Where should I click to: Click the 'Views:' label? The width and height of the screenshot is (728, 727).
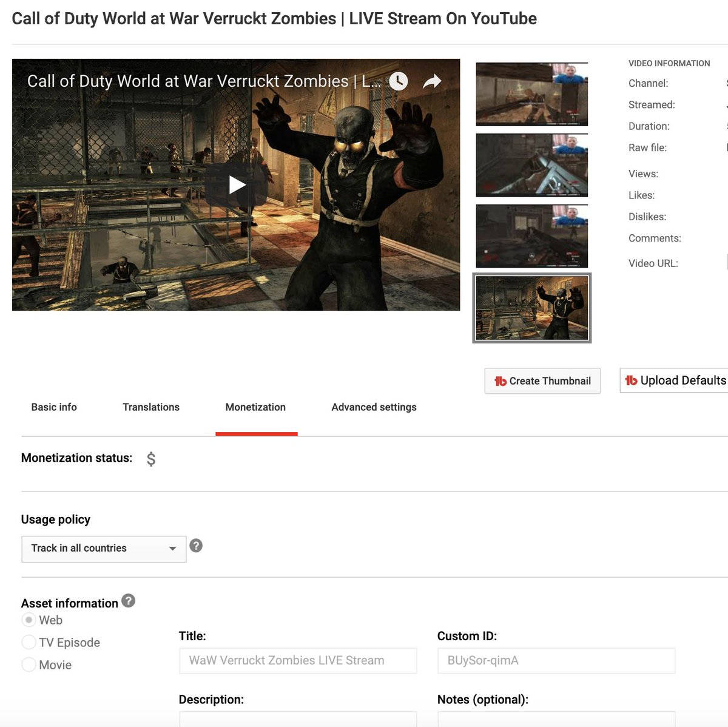click(643, 174)
